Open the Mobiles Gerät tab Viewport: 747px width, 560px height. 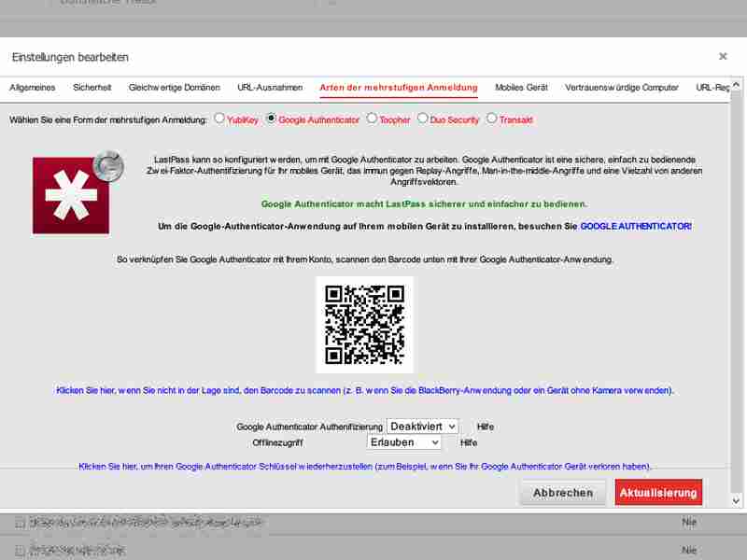point(521,88)
